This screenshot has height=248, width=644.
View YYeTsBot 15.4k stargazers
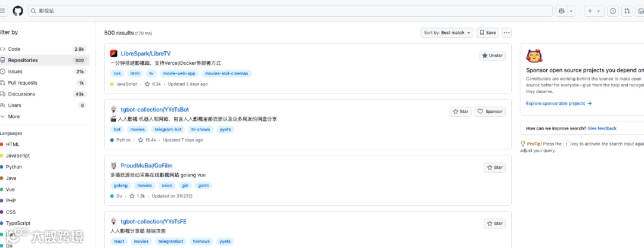[x=147, y=140]
